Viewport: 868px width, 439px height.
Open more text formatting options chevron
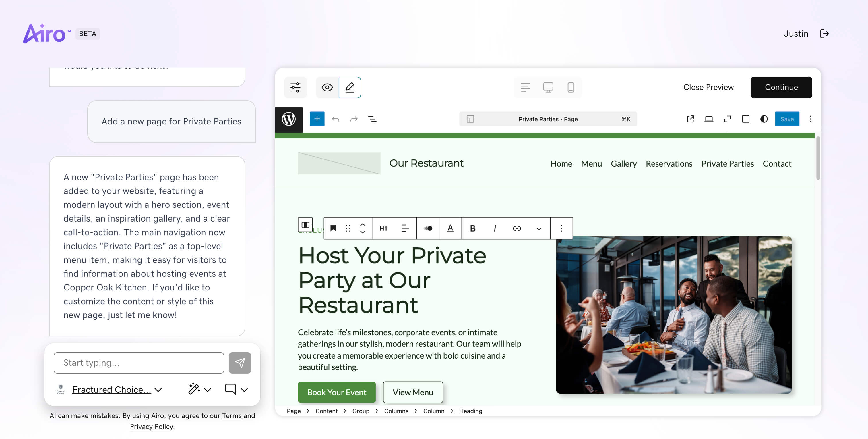pyautogui.click(x=538, y=228)
